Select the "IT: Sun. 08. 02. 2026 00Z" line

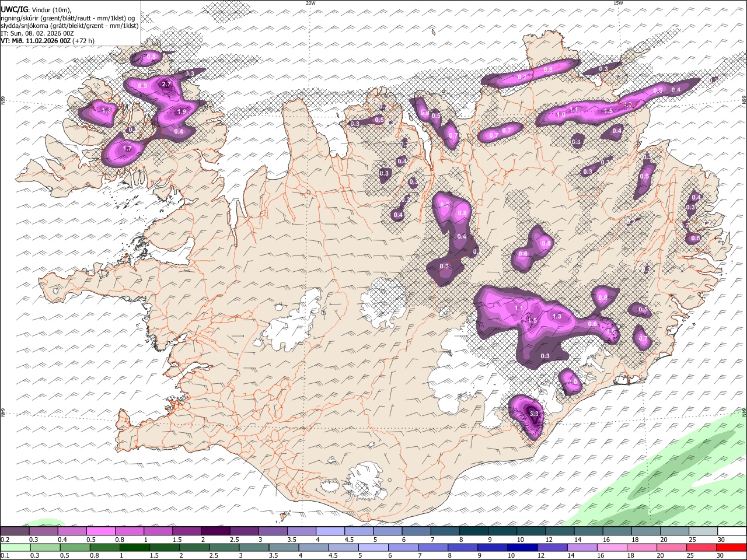[x=37, y=33]
